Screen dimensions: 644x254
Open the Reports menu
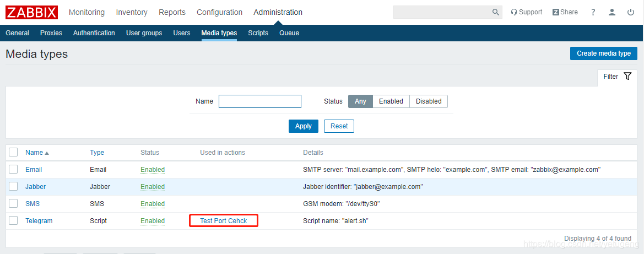172,12
